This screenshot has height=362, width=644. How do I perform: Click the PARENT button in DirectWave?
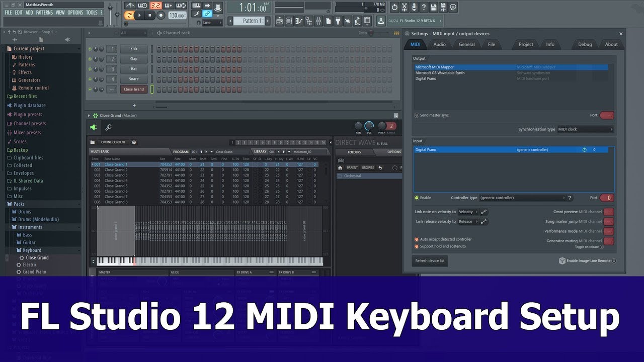(352, 167)
